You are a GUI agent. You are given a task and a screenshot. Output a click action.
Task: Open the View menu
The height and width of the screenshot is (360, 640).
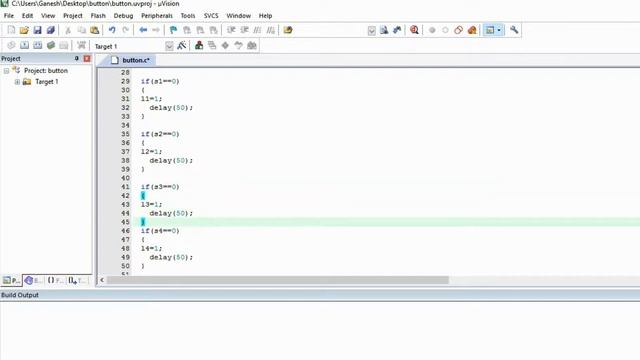48,16
